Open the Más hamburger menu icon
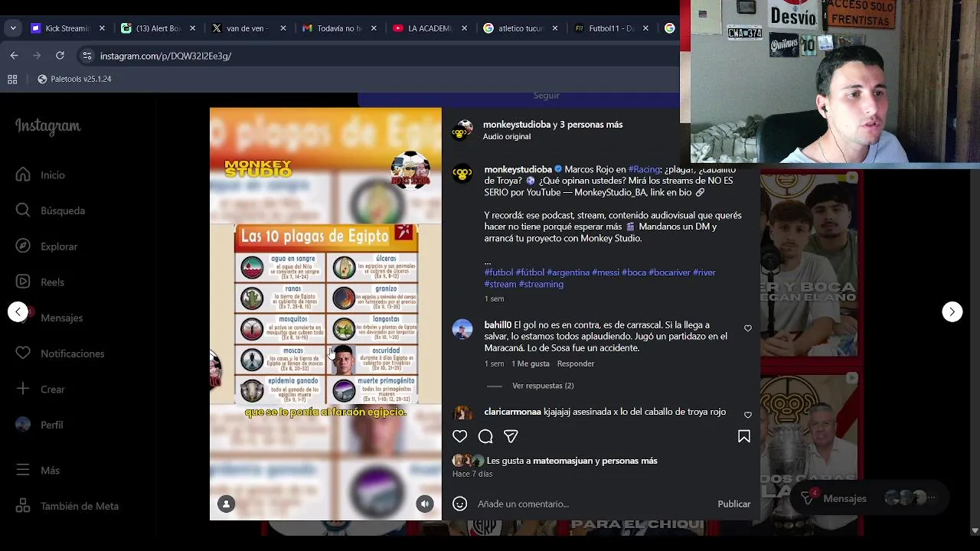980x551 pixels. pos(23,470)
